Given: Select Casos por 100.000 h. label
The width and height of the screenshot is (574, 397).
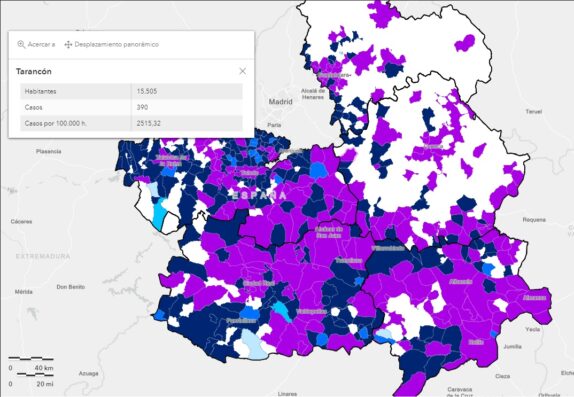Looking at the screenshot, I should click(55, 123).
